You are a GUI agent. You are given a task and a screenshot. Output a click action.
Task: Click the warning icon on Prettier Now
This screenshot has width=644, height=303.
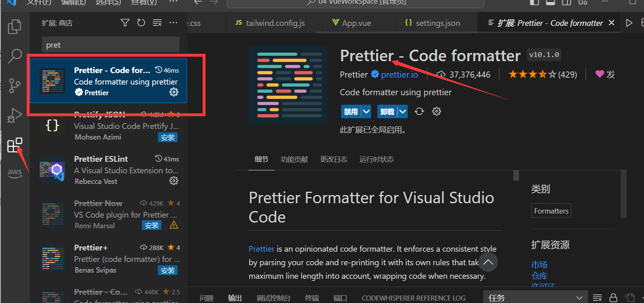coord(174,225)
